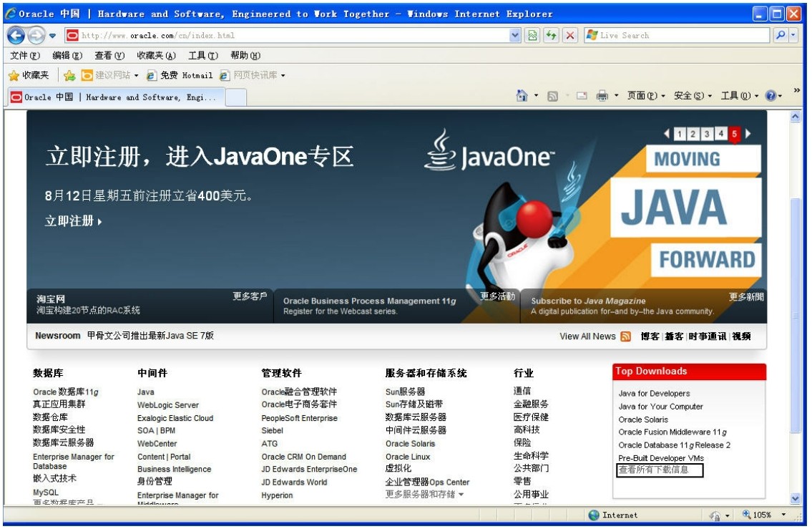Open the WebLogic Server link

168,405
